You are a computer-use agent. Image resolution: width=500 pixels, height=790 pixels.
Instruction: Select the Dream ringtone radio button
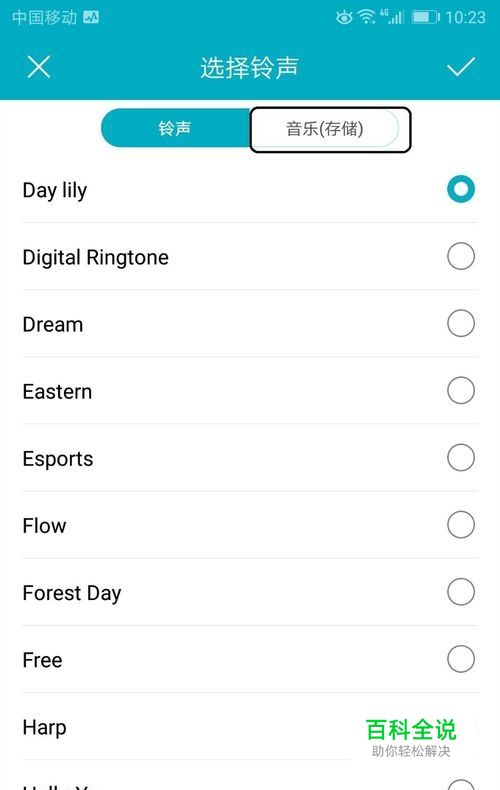(461, 323)
